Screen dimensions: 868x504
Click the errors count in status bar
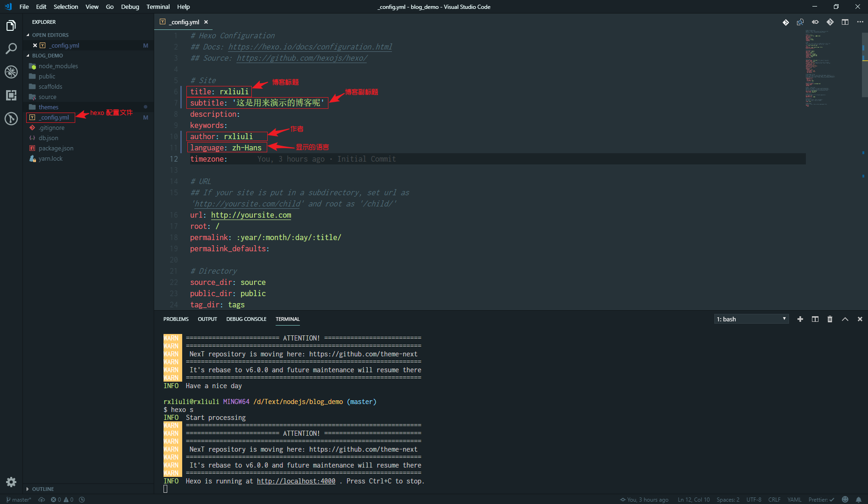click(x=56, y=500)
